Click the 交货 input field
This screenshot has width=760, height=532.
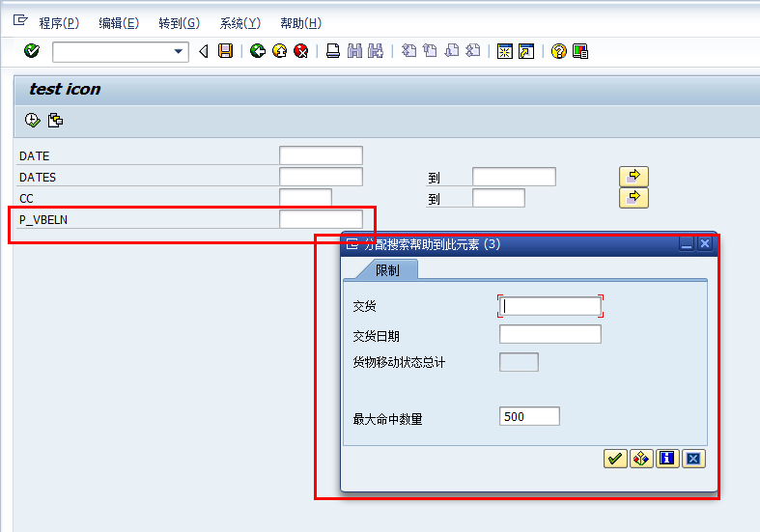550,306
